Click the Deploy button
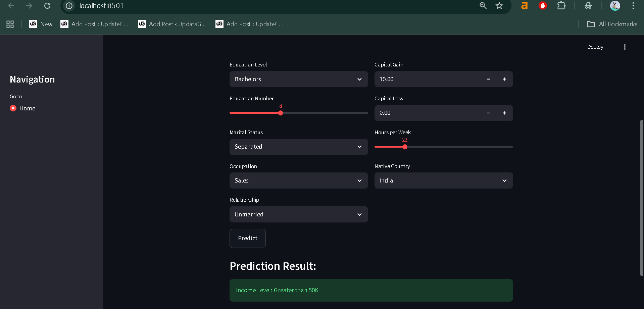Viewport: 644px width, 309px height. 595,47
